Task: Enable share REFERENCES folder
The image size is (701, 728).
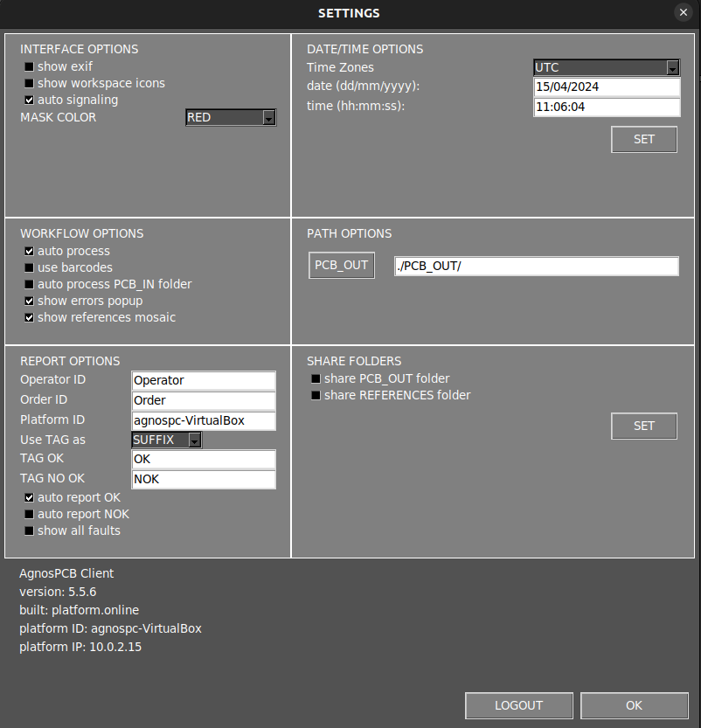Action: click(316, 395)
